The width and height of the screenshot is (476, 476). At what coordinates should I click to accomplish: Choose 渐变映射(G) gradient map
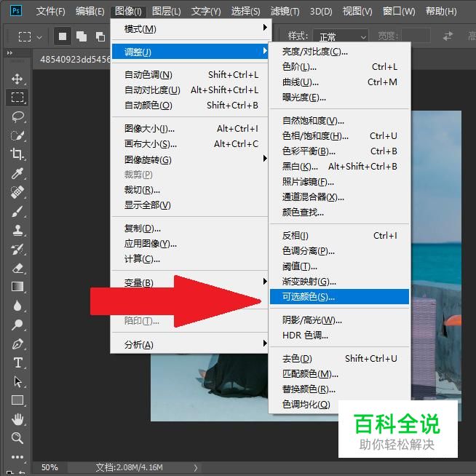click(339, 282)
